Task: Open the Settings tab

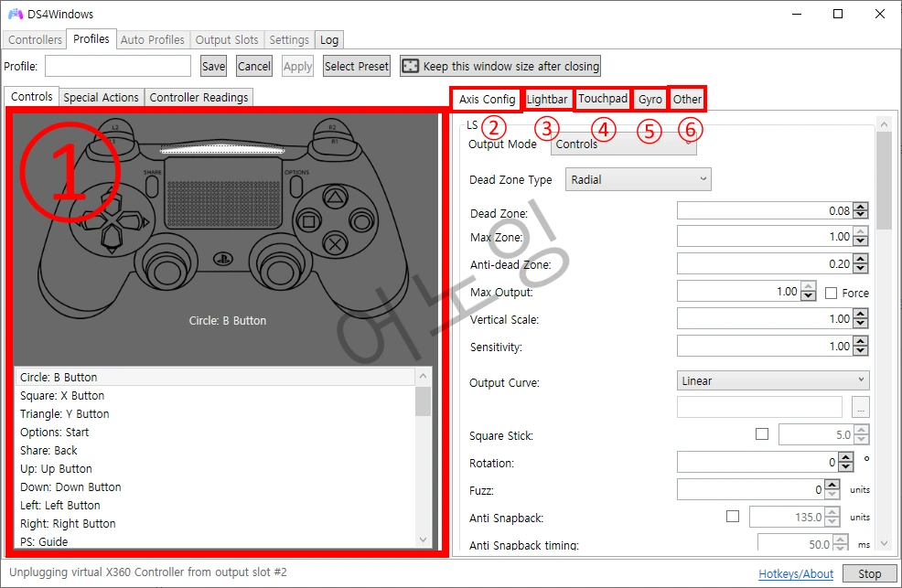Action: tap(289, 39)
